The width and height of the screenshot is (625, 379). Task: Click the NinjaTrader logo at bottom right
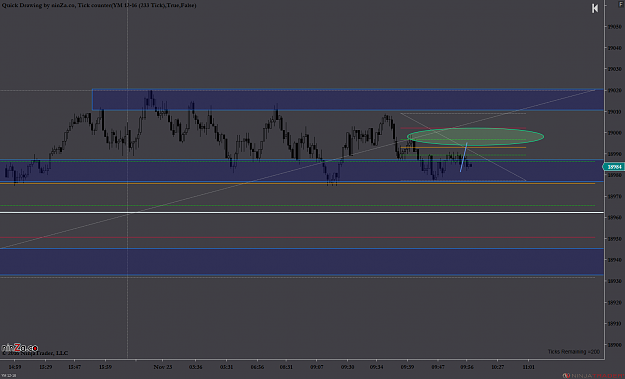pyautogui.click(x=593, y=375)
